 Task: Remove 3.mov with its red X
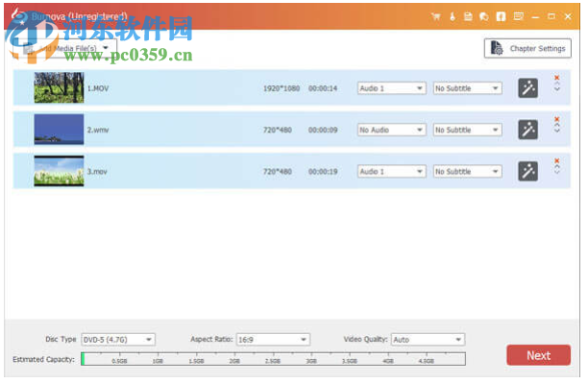click(x=557, y=160)
